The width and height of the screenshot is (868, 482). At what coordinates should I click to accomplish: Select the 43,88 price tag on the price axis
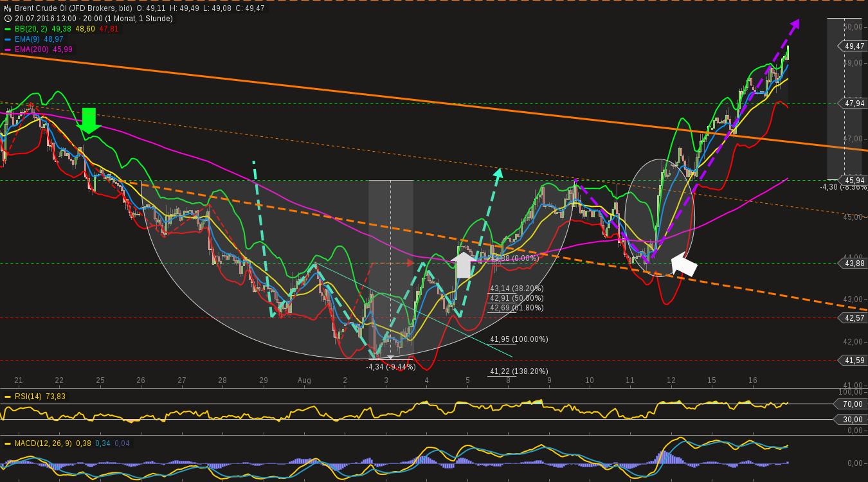(853, 263)
